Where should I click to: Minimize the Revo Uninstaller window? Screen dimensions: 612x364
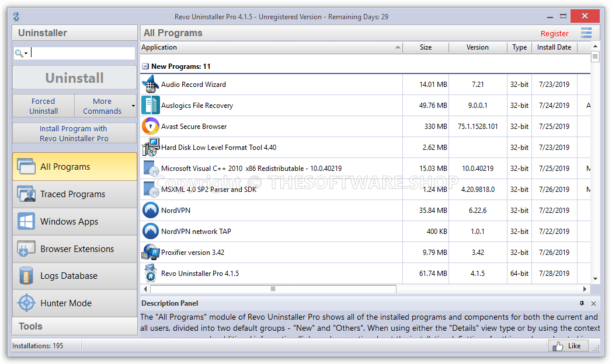click(550, 17)
